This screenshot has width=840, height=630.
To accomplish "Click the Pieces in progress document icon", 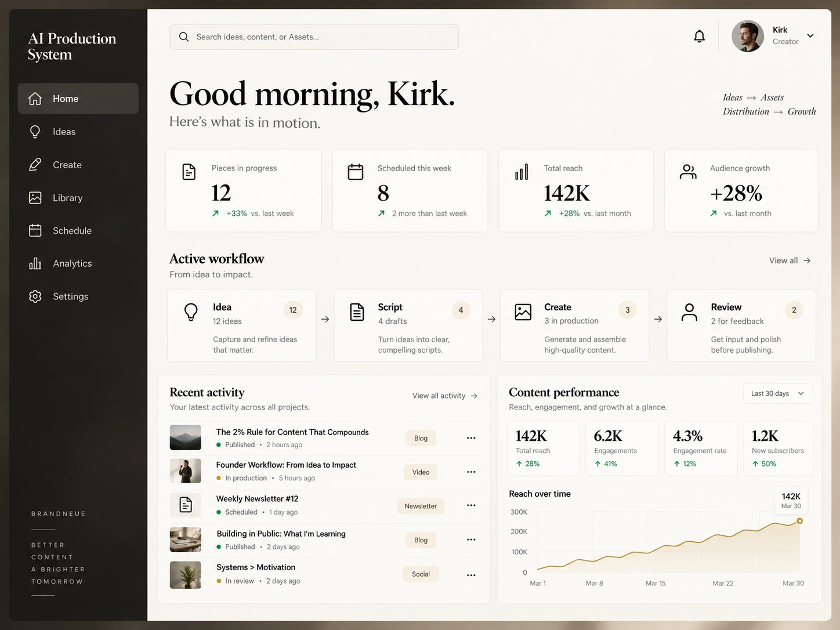I will pyautogui.click(x=189, y=172).
